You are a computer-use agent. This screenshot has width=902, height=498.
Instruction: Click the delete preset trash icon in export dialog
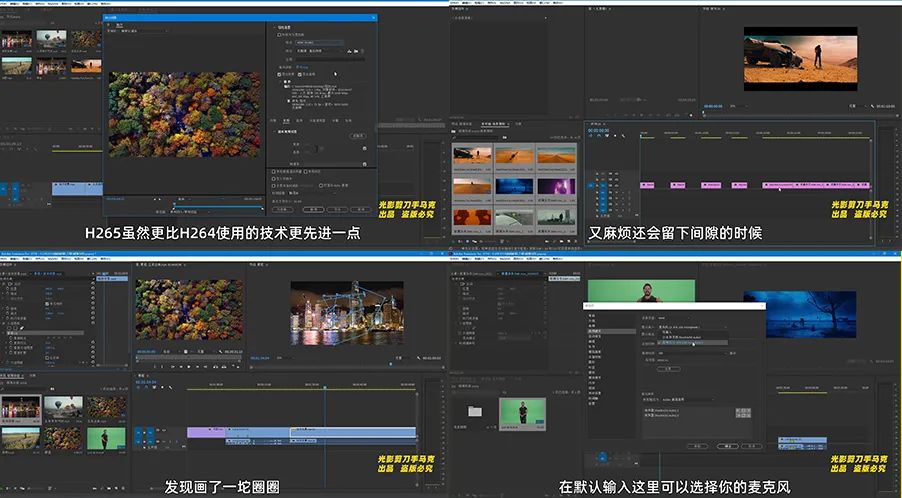click(x=363, y=50)
